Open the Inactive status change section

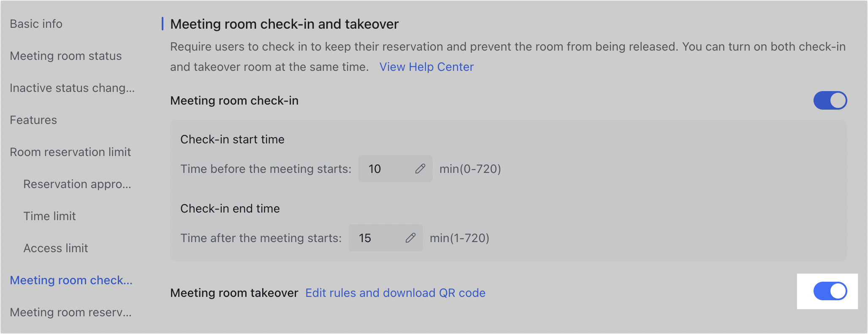click(72, 88)
